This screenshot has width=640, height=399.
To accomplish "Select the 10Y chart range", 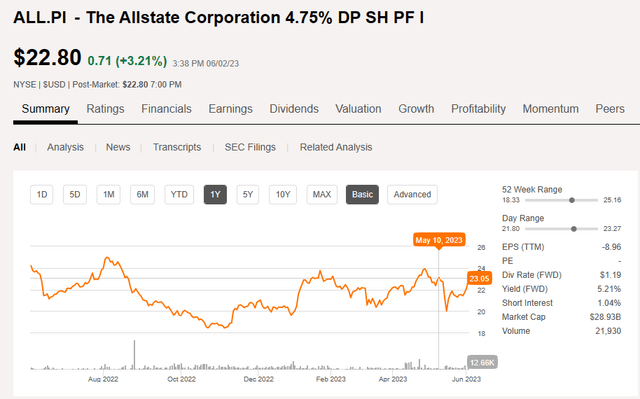I will [x=283, y=195].
